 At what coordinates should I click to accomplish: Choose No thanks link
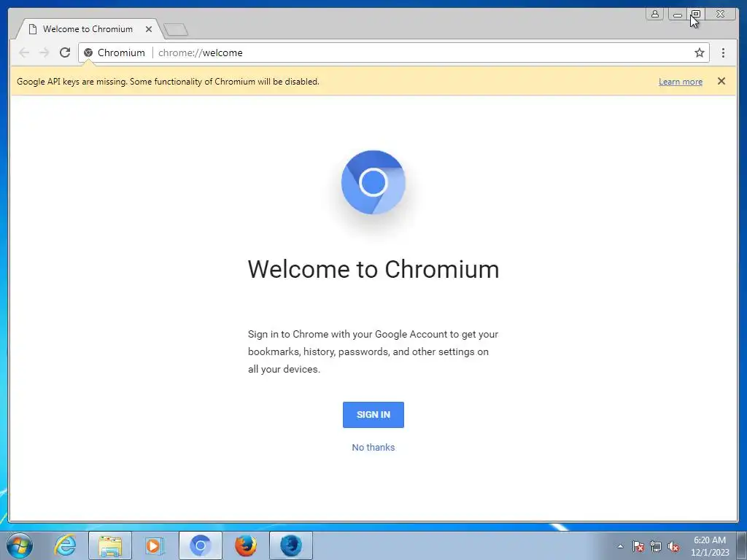click(x=373, y=447)
